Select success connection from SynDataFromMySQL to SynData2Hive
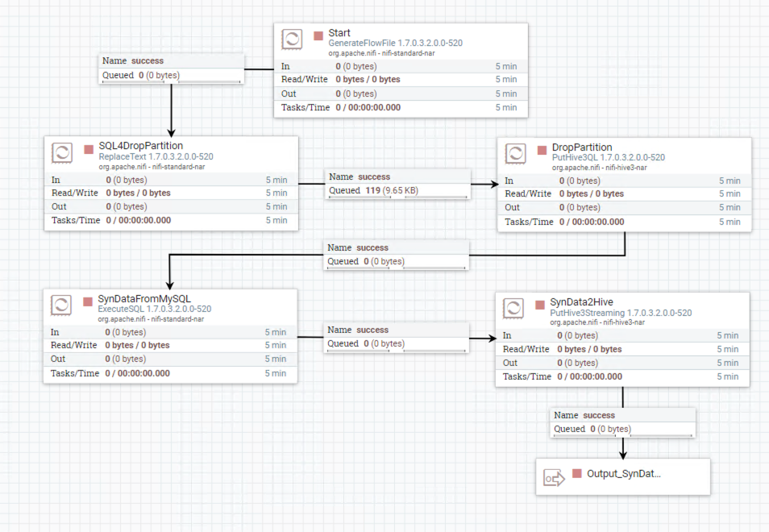The image size is (769, 532). point(396,337)
